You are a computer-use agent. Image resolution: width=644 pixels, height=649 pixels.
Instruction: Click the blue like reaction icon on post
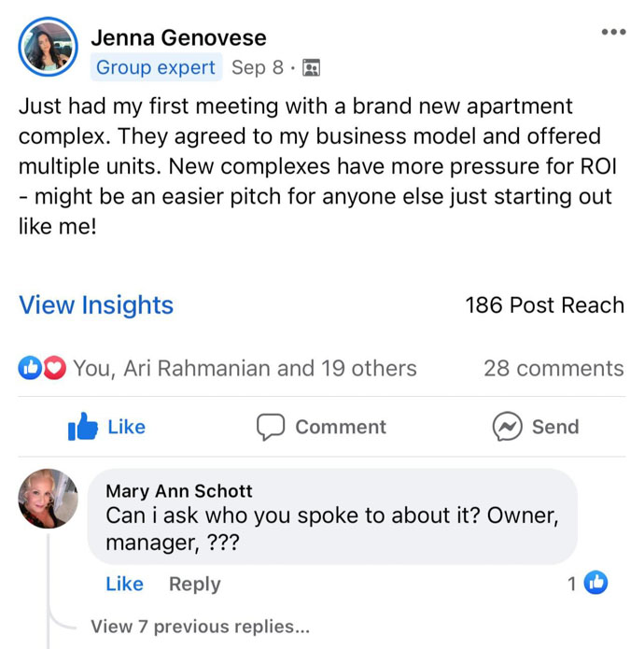click(31, 369)
